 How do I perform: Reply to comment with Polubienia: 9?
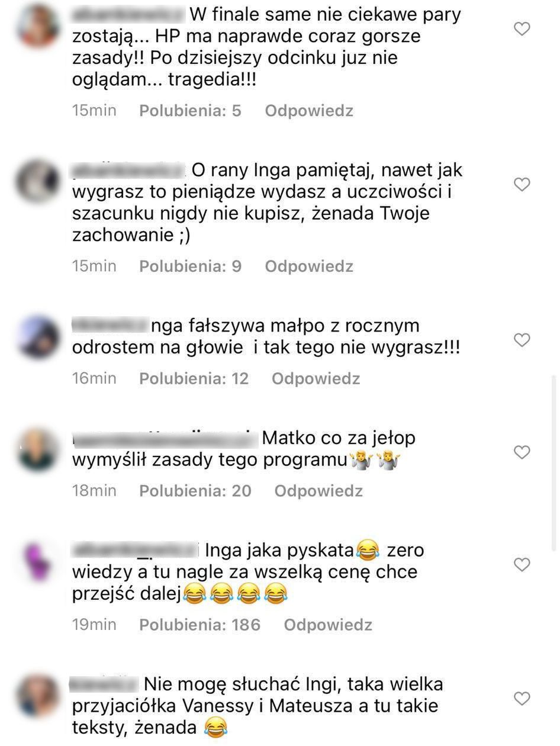point(309,266)
